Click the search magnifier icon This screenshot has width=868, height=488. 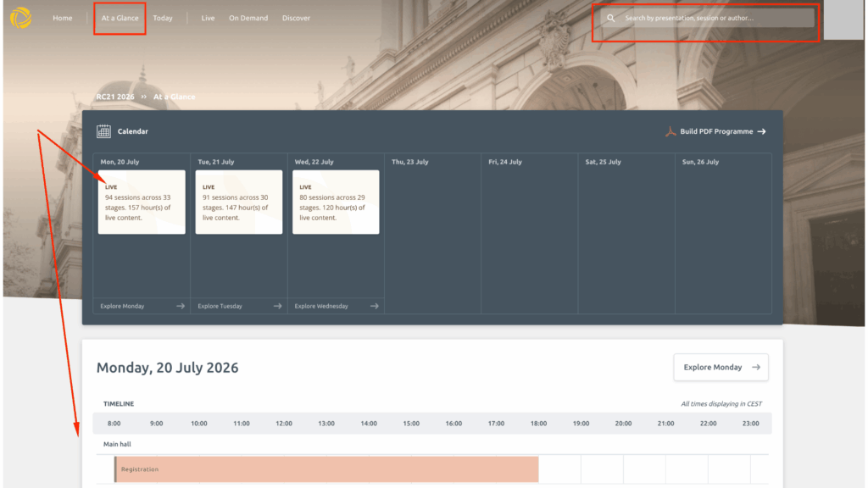610,19
